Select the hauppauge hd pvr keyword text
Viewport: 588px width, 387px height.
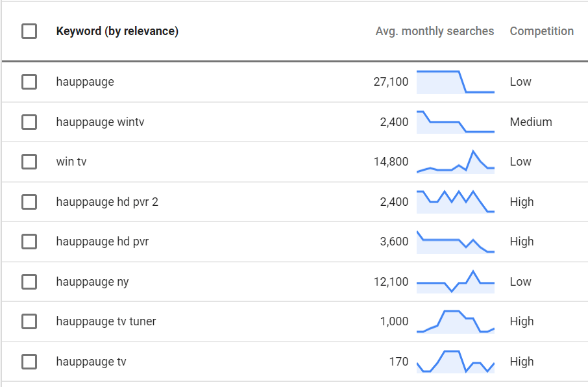coord(103,242)
